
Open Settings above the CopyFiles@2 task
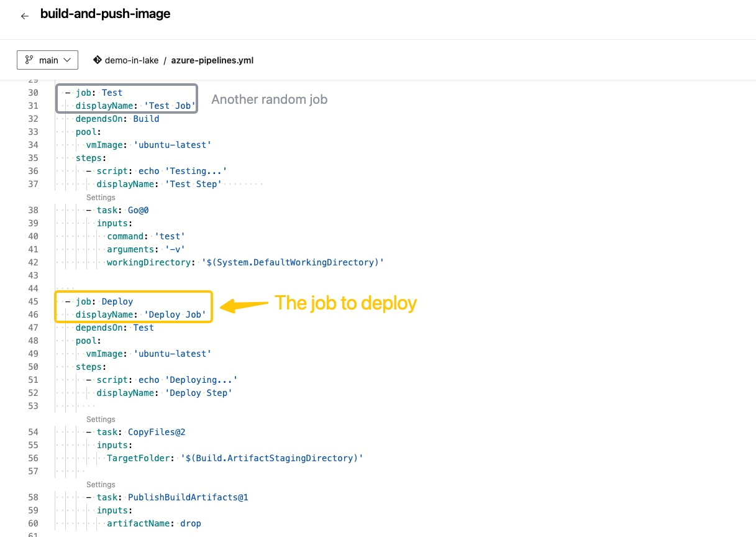[100, 419]
